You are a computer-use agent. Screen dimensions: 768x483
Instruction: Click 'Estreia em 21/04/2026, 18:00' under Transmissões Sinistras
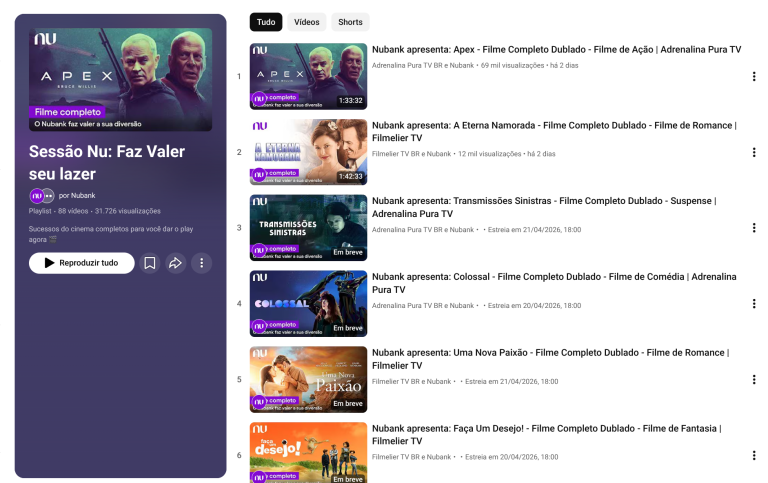[534, 230]
